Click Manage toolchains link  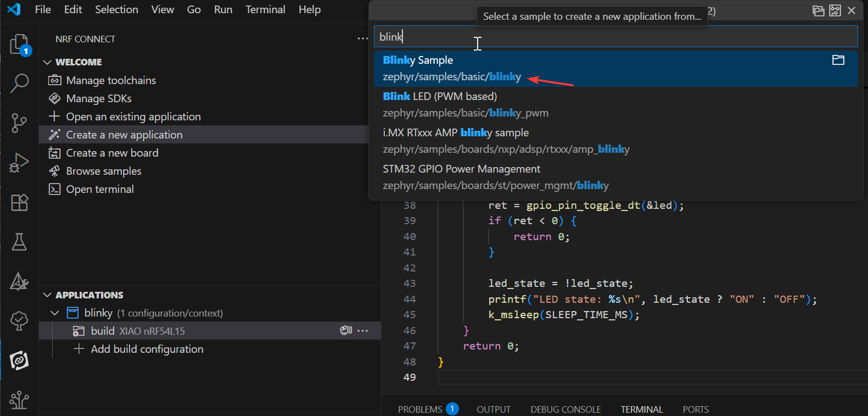(111, 80)
